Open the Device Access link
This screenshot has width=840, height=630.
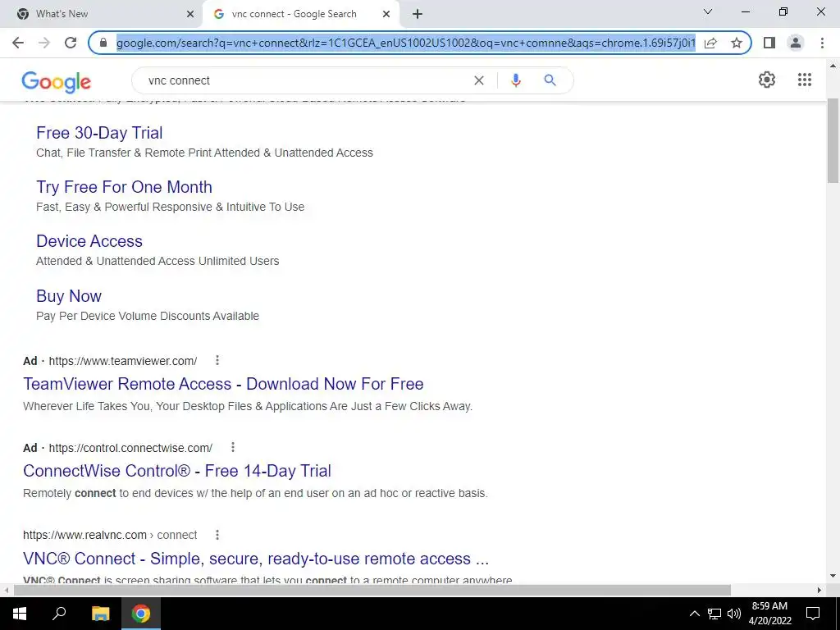[89, 241]
